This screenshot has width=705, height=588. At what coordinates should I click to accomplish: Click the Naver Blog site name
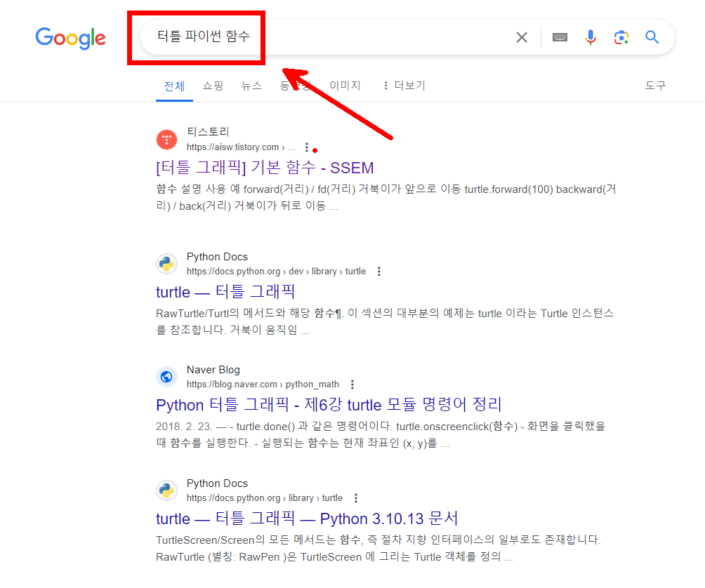pyautogui.click(x=213, y=369)
